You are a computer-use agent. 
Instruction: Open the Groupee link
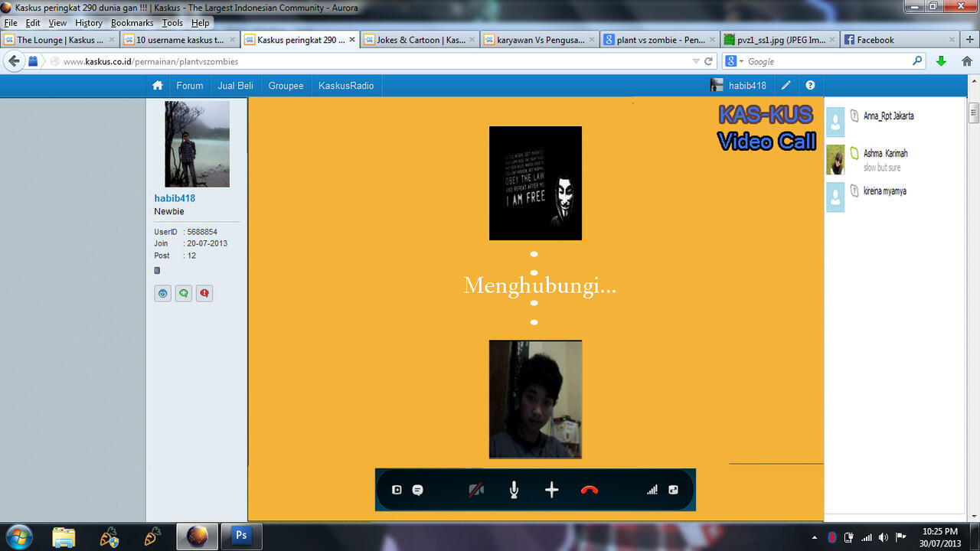point(286,86)
